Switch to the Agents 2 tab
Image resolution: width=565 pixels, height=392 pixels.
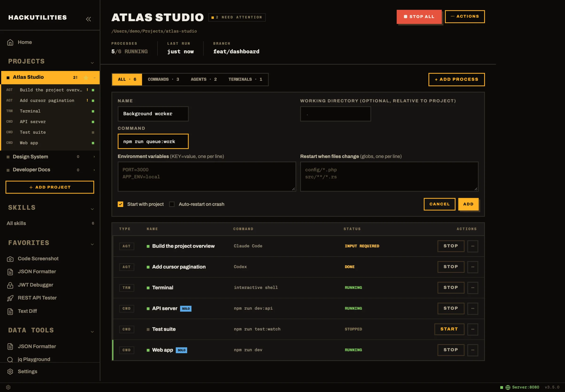coord(204,79)
